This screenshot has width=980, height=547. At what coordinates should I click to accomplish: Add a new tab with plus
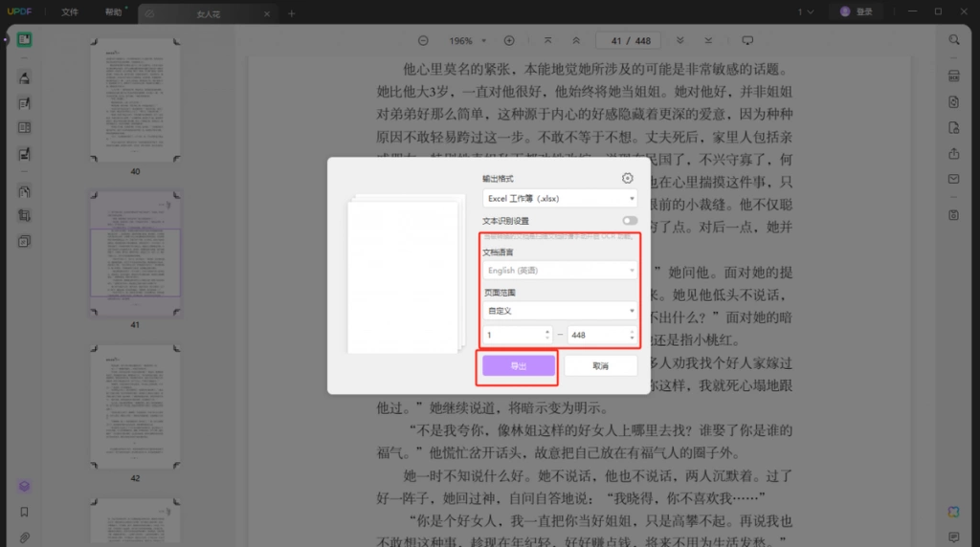click(x=291, y=13)
